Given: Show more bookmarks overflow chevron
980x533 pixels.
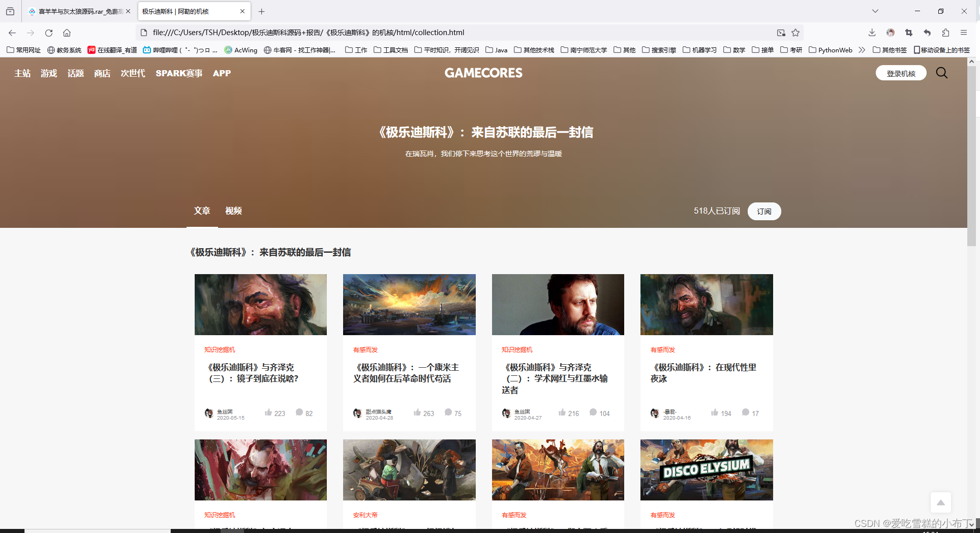Looking at the screenshot, I should pyautogui.click(x=862, y=50).
